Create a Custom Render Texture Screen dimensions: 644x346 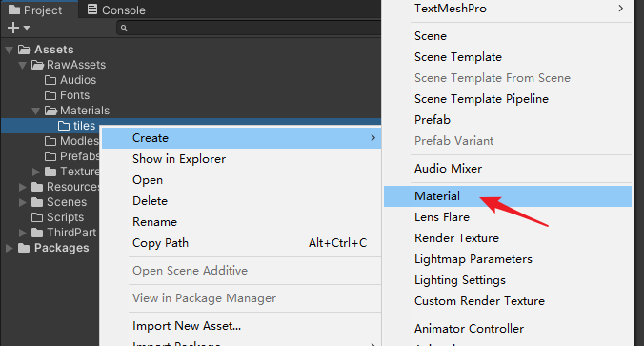pyautogui.click(x=508, y=301)
